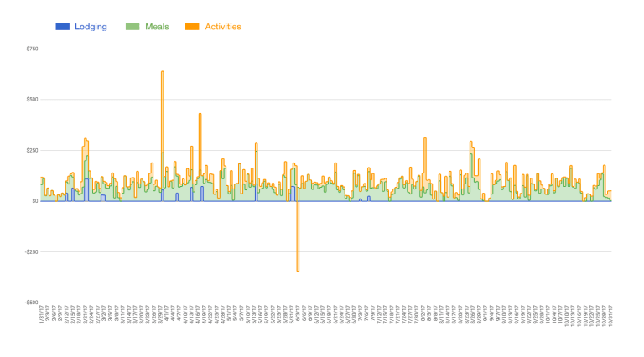Click the green Meals peak in late August
The width and height of the screenshot is (644, 357).
tap(470, 156)
